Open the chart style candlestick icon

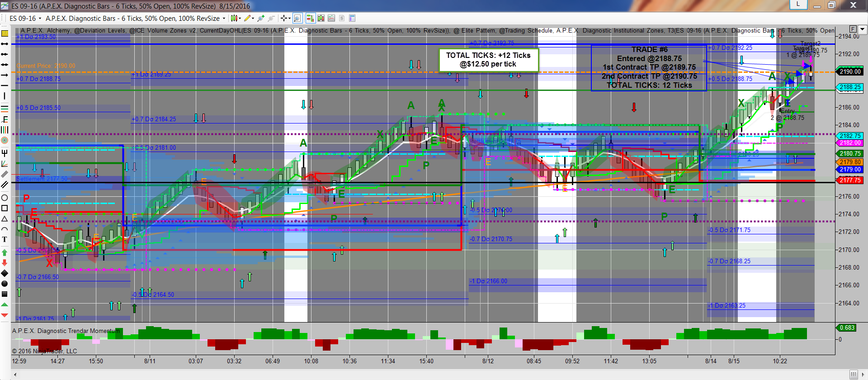[x=233, y=19]
